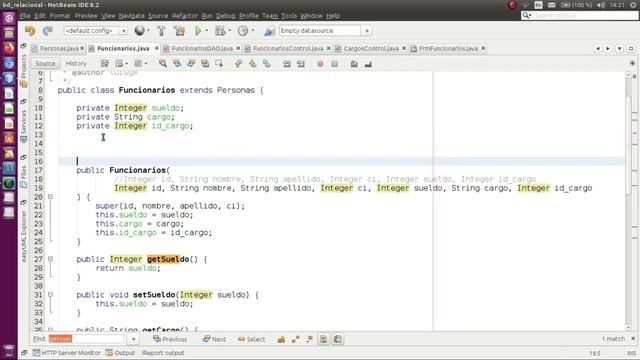
Task: Open Report output panel
Action: 162,353
